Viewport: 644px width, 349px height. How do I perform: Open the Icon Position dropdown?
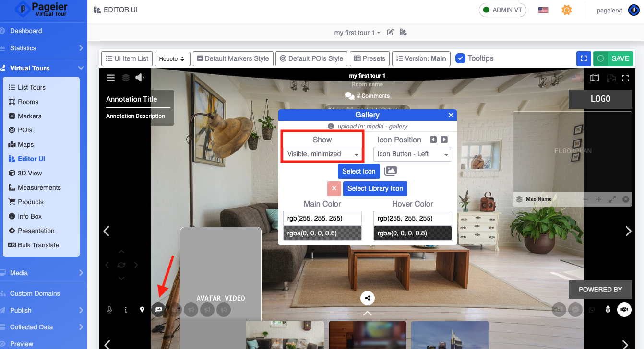pos(412,154)
